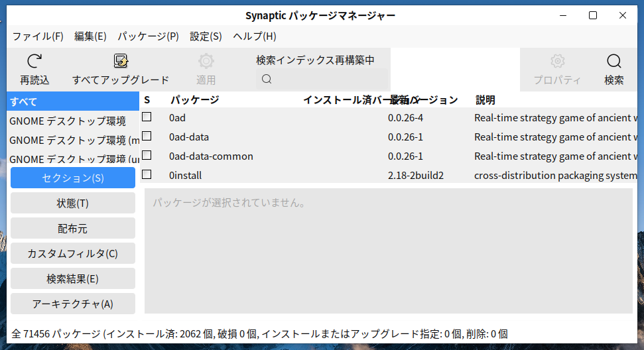The width and height of the screenshot is (644, 350).
Task: Click the Apply (適用) gear icon
Action: (x=206, y=61)
